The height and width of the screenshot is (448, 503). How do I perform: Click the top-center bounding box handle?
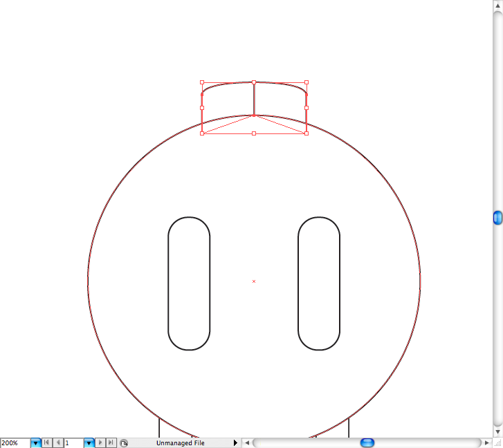click(254, 82)
